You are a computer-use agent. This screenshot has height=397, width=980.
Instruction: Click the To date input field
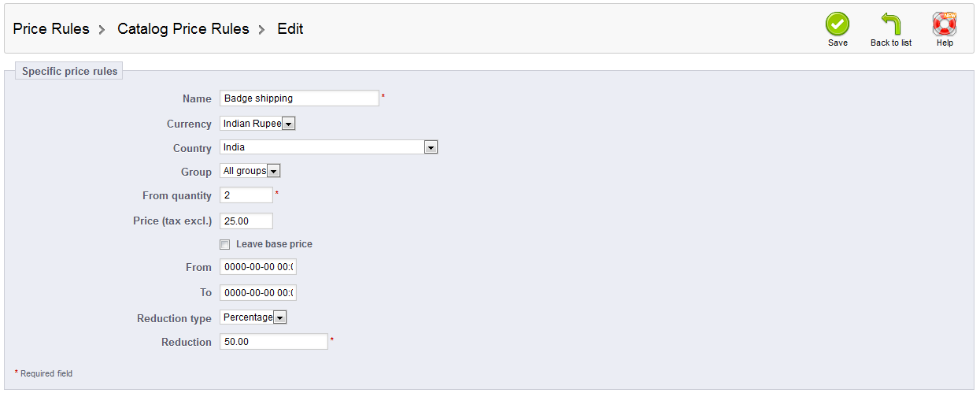click(258, 292)
